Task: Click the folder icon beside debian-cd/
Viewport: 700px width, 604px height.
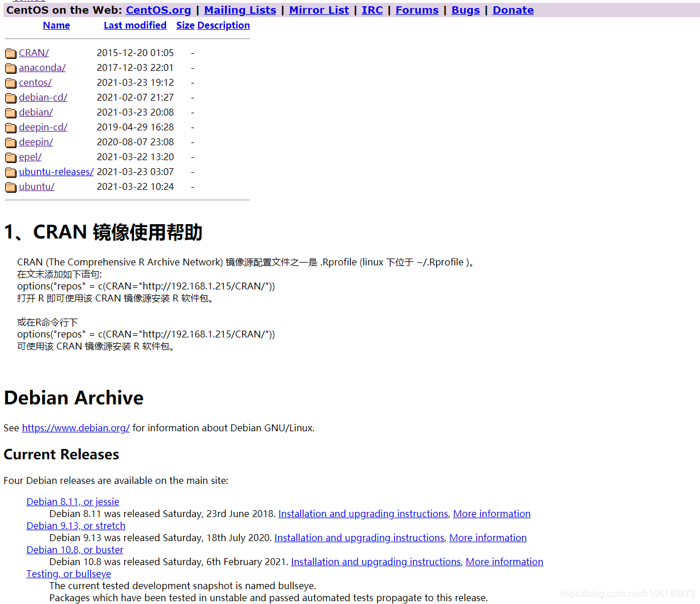Action: 11,98
